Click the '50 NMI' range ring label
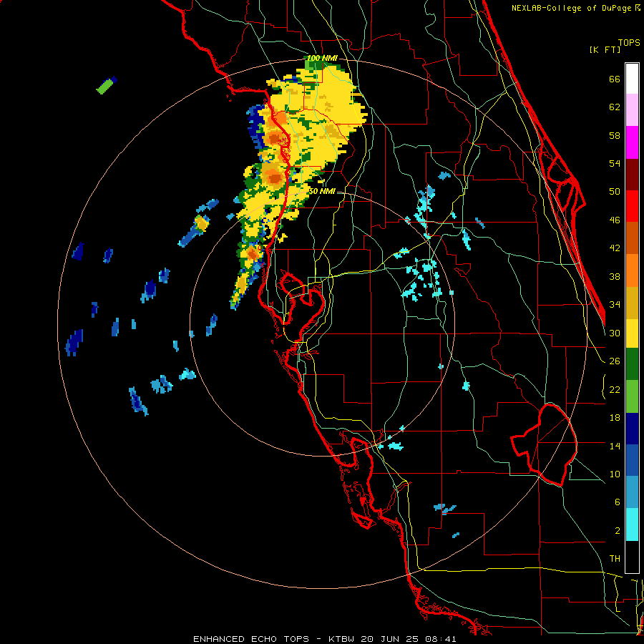This screenshot has height=644, width=644. (x=321, y=191)
